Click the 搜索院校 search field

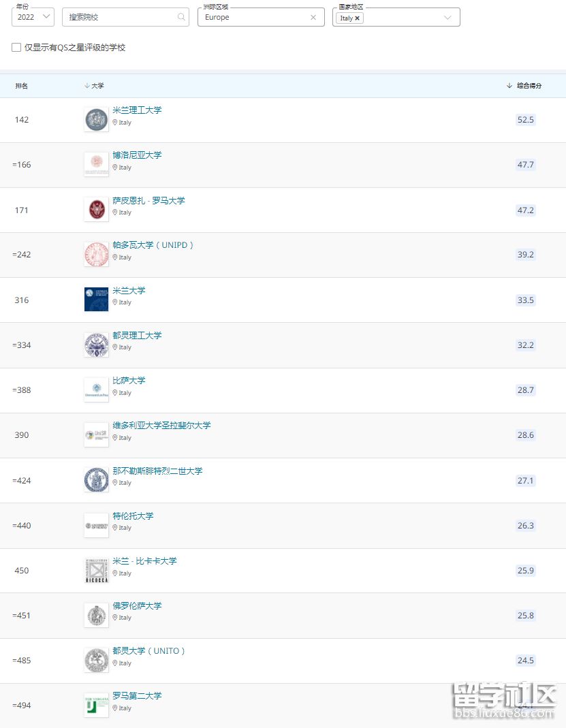(x=119, y=18)
